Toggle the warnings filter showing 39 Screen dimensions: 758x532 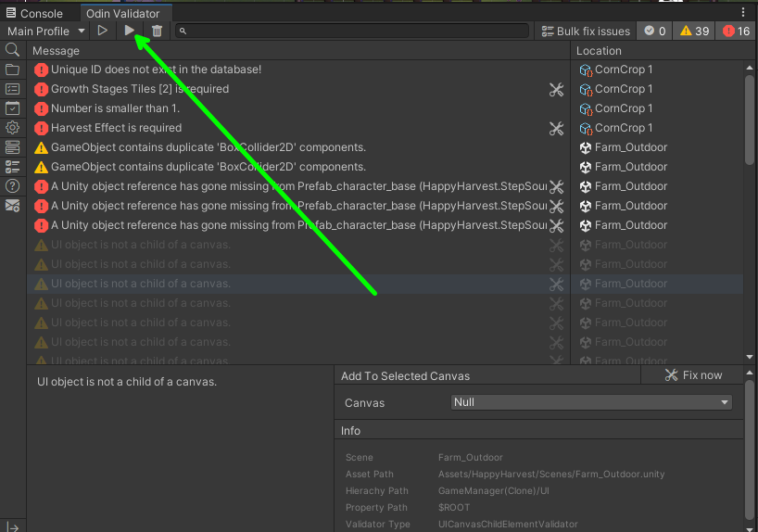coord(694,31)
